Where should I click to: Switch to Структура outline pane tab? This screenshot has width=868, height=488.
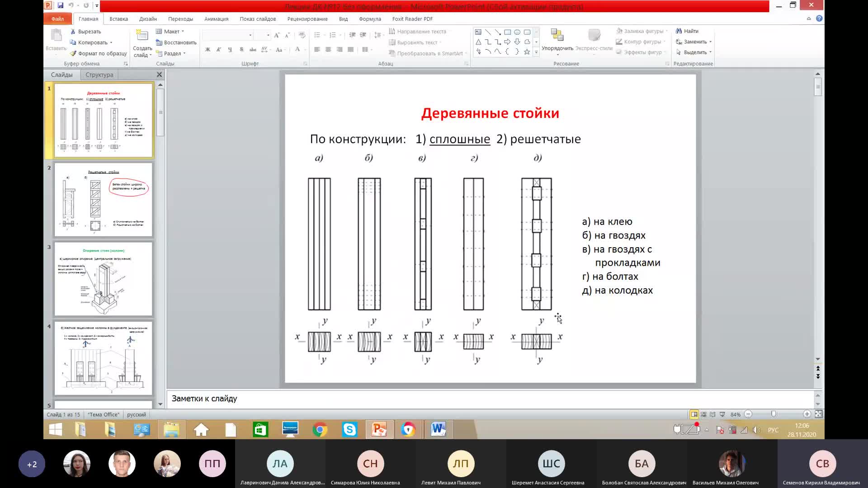[99, 75]
